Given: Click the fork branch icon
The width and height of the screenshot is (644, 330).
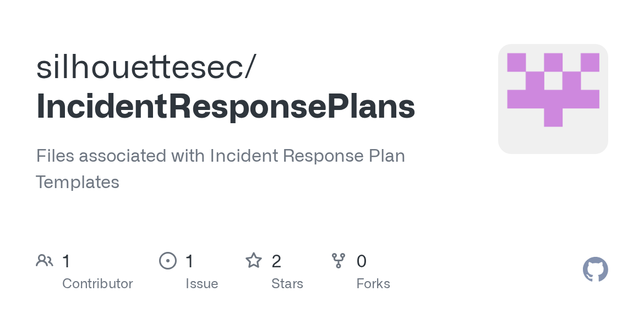Looking at the screenshot, I should pyautogui.click(x=339, y=260).
